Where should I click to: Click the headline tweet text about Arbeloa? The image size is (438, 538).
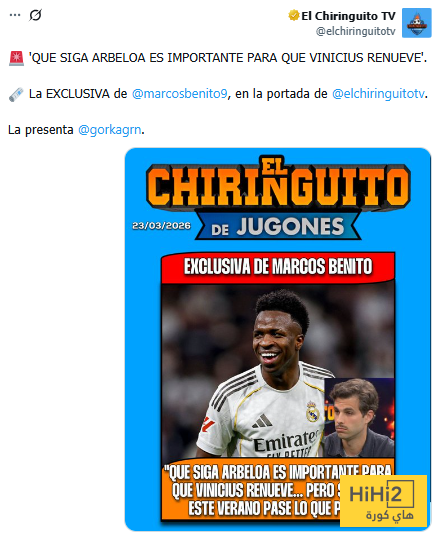[x=228, y=58]
